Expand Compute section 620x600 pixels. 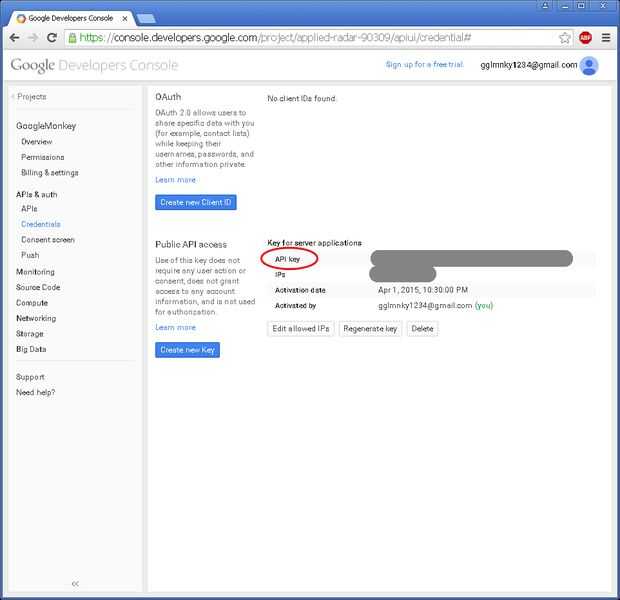pos(32,303)
